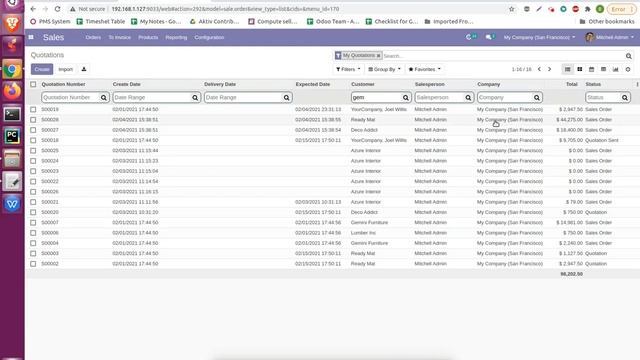Image resolution: width=640 pixels, height=360 pixels.
Task: Select the checkbox for S00002
Action: [33, 264]
